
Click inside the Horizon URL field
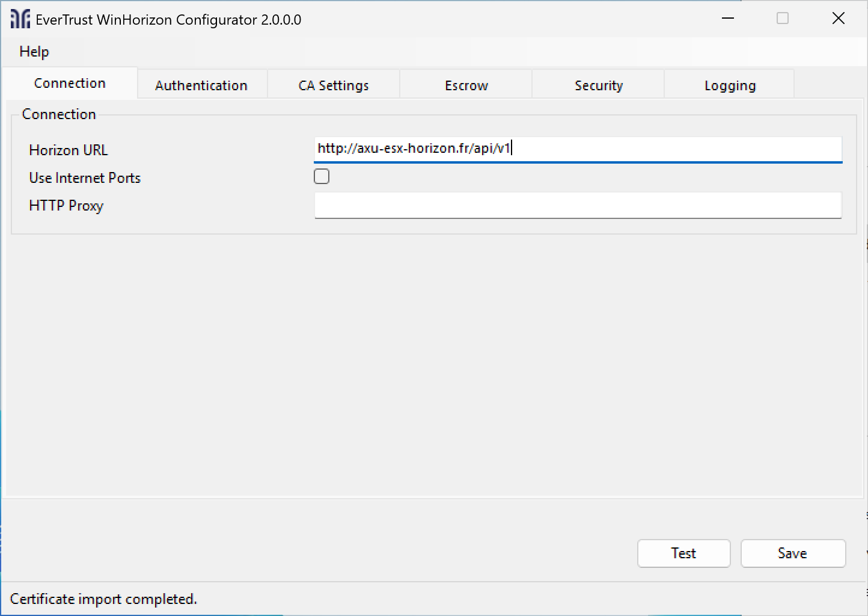(x=577, y=149)
